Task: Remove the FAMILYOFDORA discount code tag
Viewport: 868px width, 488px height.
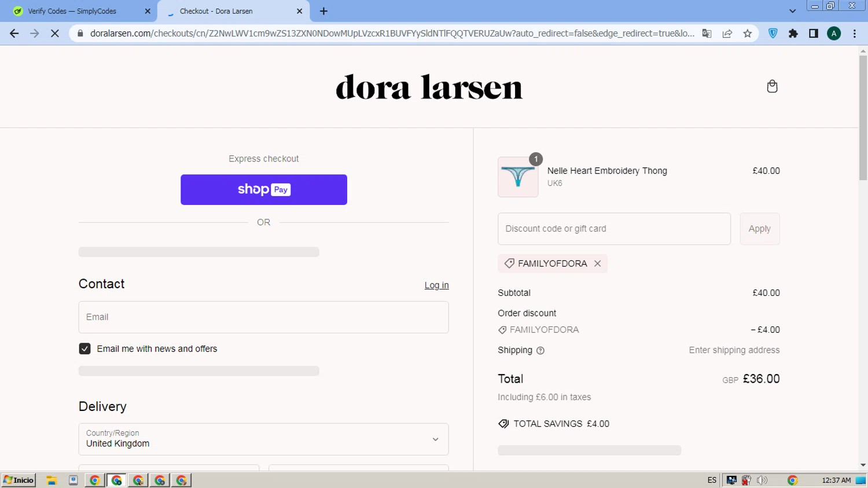Action: [597, 263]
